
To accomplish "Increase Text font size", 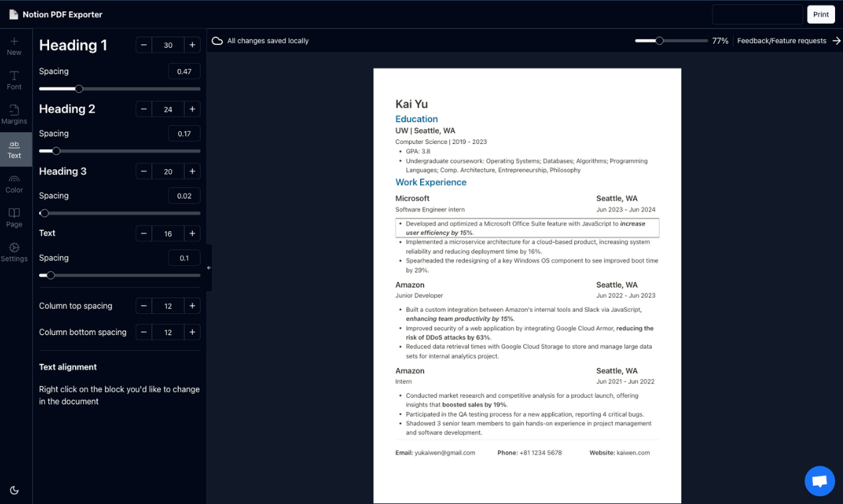I will click(192, 233).
